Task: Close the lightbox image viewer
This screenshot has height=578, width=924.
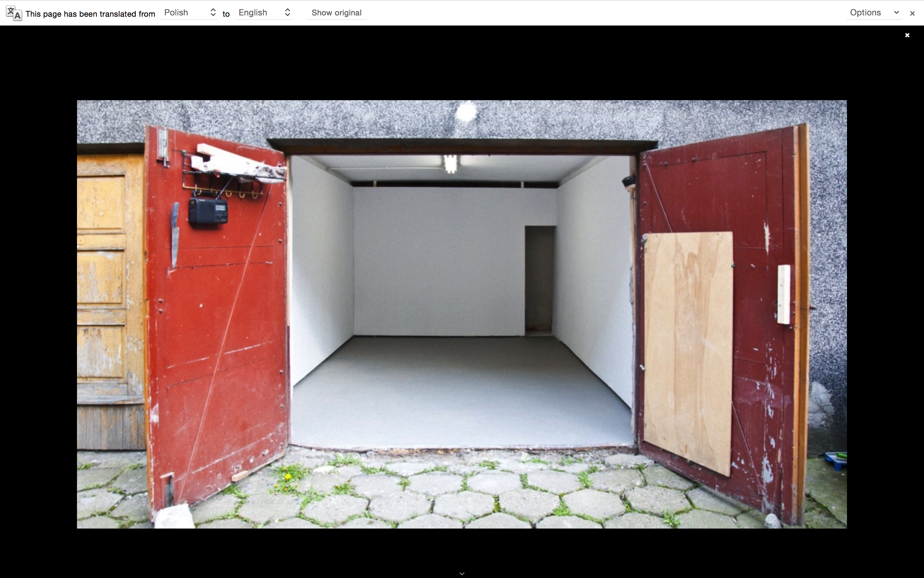Action: click(907, 35)
